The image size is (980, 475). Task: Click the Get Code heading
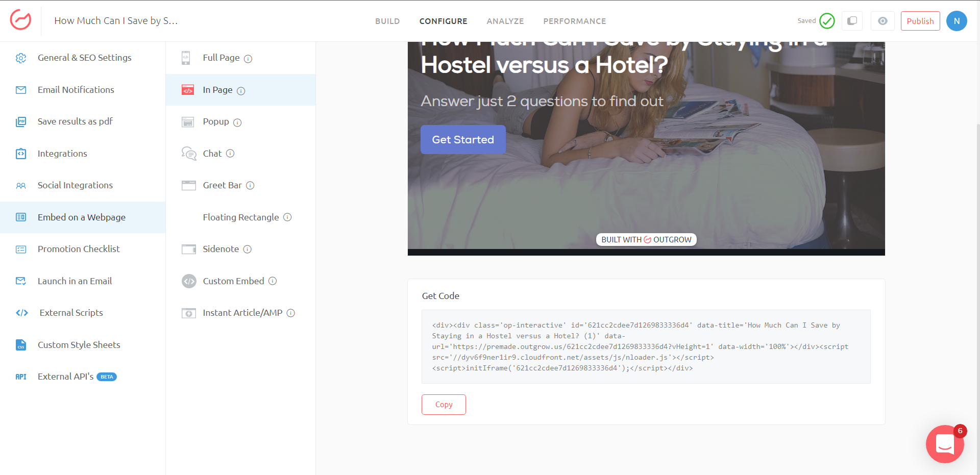(440, 296)
